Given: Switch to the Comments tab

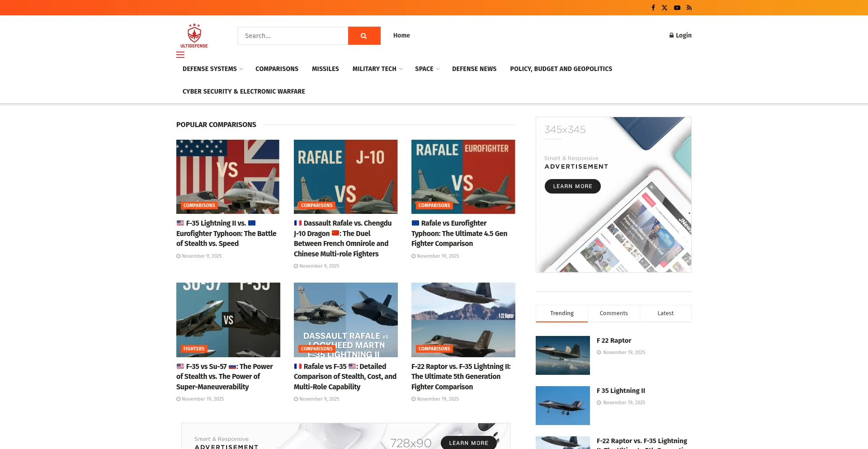Looking at the screenshot, I should pyautogui.click(x=614, y=313).
